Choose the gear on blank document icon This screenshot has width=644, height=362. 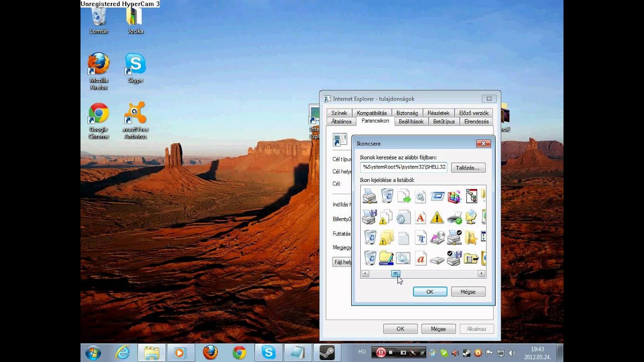(421, 196)
